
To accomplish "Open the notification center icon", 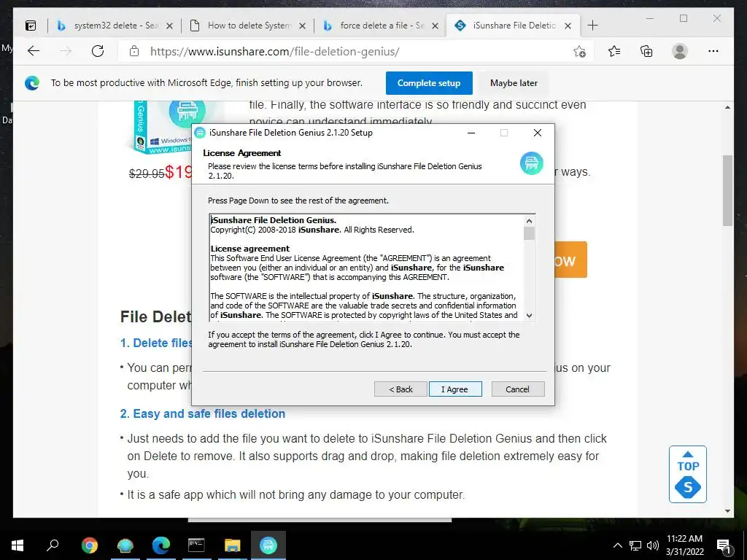I will (723, 546).
